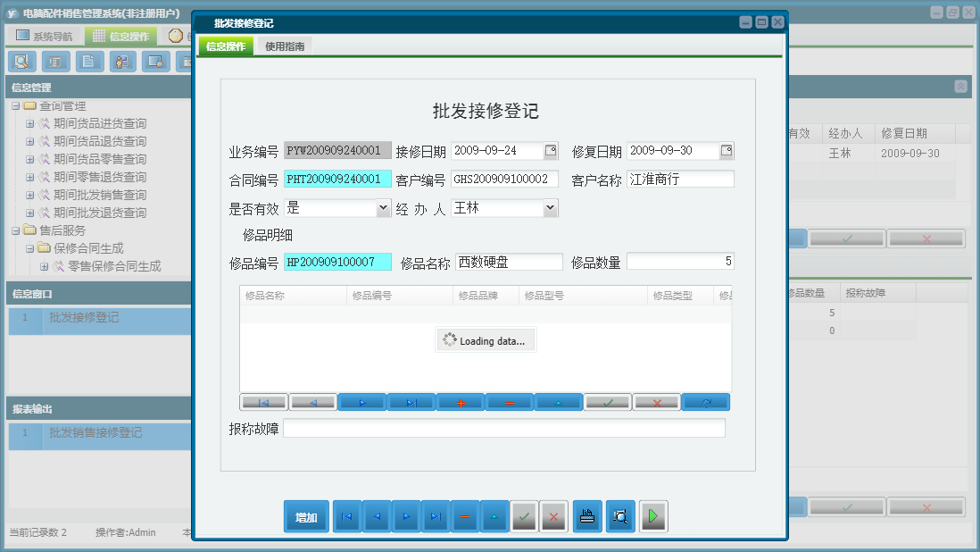
Task: Click the report toolbar icon beside search
Action: (x=55, y=62)
